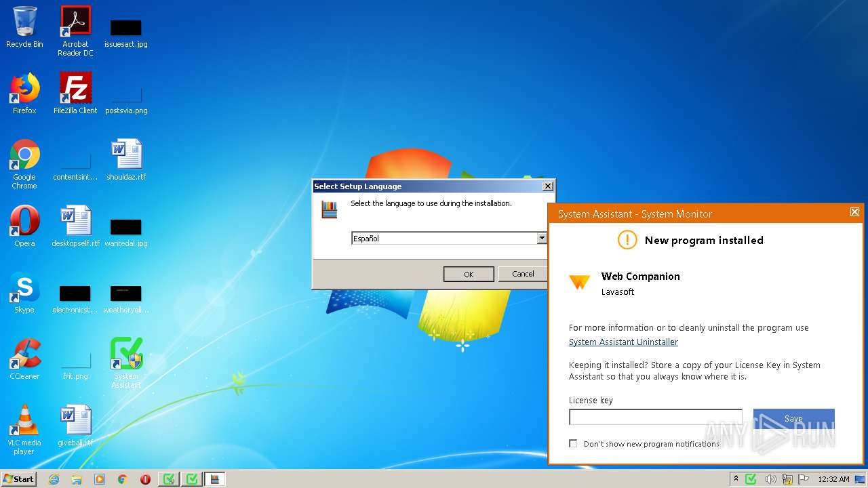
Task: Click volume speaker tray icon
Action: point(770,479)
